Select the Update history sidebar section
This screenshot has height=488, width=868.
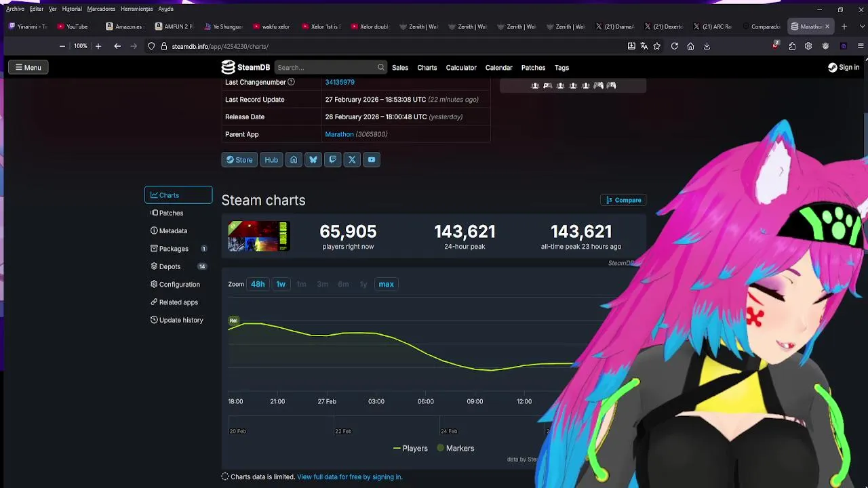coord(178,320)
